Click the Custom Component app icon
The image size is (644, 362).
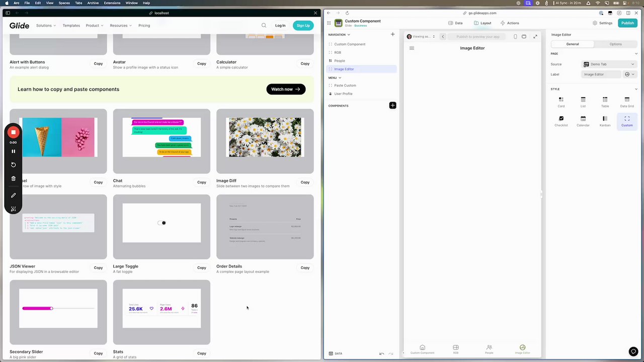tap(338, 23)
